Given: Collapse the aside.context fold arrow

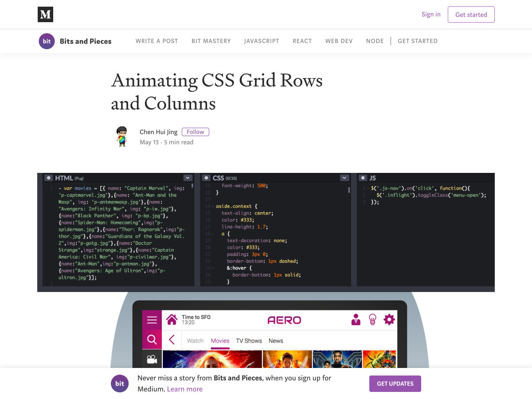Looking at the screenshot, I should tap(213, 206).
